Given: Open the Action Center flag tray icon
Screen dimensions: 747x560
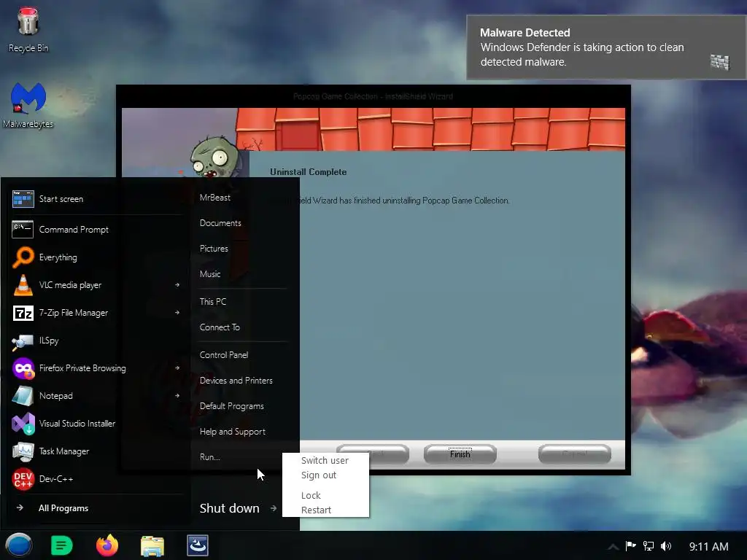Looking at the screenshot, I should coord(631,545).
